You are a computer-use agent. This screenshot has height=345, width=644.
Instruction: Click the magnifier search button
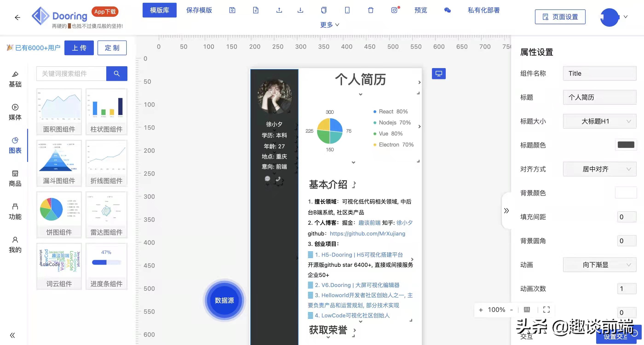coord(117,74)
